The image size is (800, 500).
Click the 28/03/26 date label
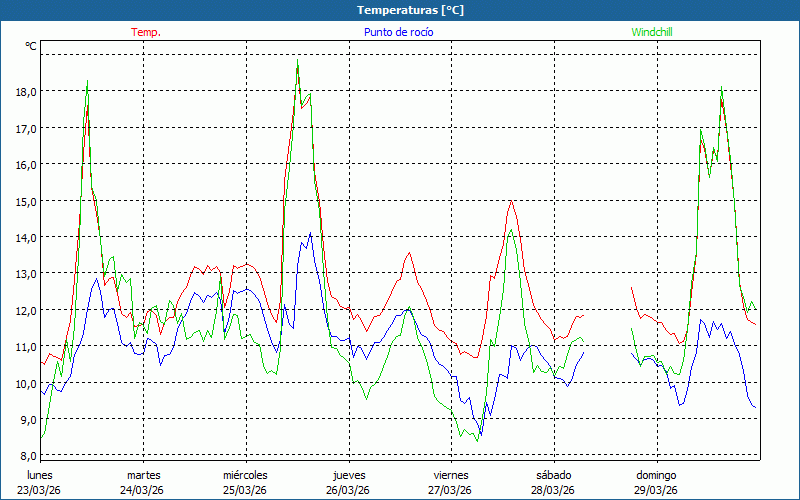point(553,490)
